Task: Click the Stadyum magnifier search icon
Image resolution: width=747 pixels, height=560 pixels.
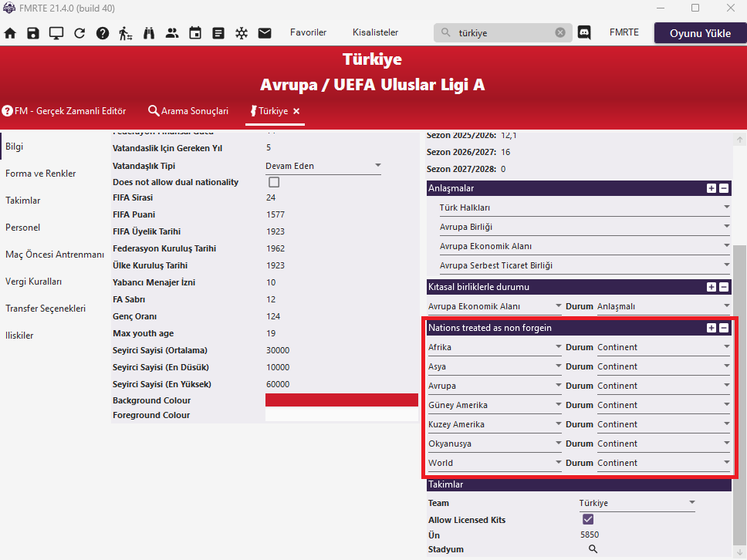Action: tap(593, 549)
